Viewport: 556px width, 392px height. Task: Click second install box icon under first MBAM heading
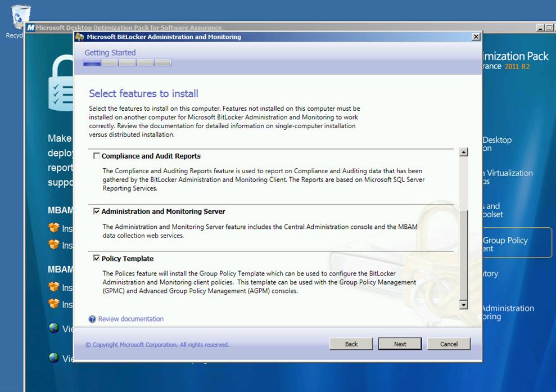pos(54,245)
